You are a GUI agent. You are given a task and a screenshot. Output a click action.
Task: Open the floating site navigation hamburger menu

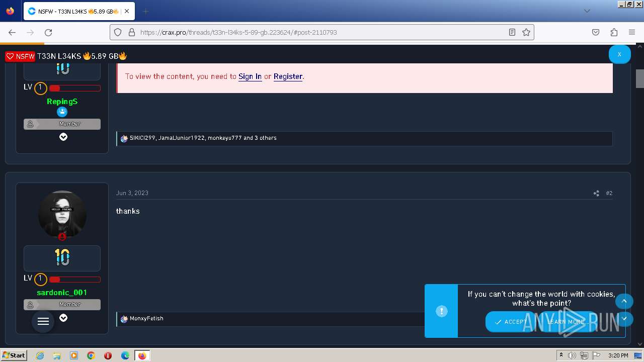coord(43,321)
